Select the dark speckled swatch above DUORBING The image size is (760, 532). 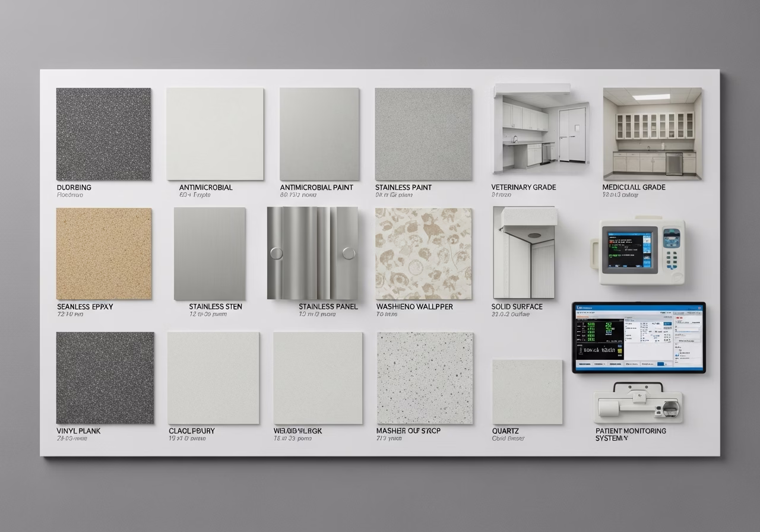103,134
